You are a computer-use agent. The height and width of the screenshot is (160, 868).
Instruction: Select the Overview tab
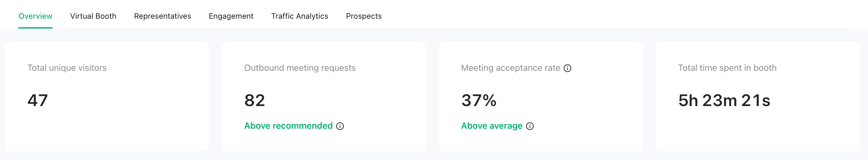35,16
